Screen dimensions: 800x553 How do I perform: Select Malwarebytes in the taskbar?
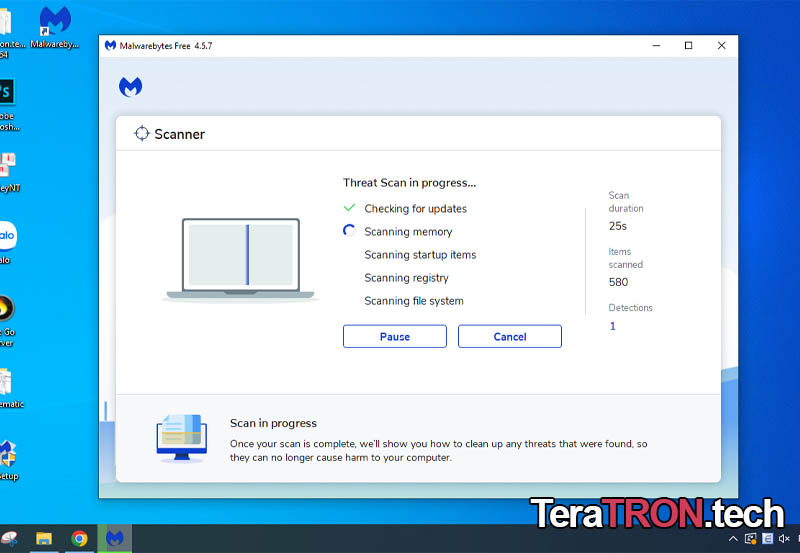point(115,538)
